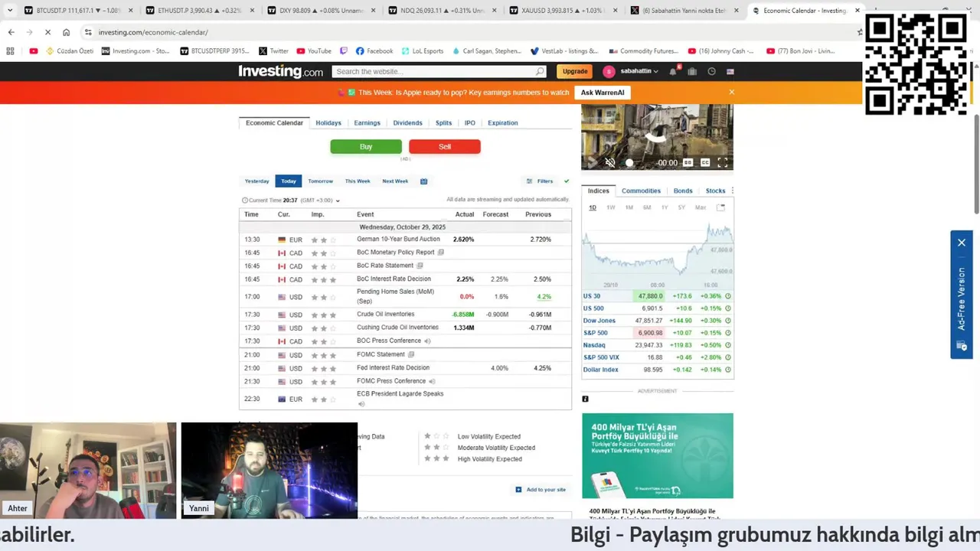
Task: Click speaker icon beside FOMC Press Conference
Action: (x=432, y=381)
